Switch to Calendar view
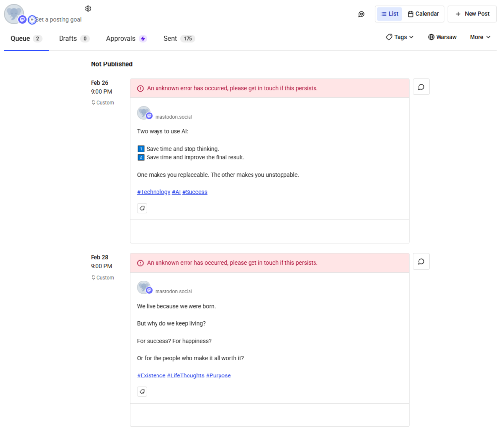This screenshot has height=437, width=504. tap(423, 14)
